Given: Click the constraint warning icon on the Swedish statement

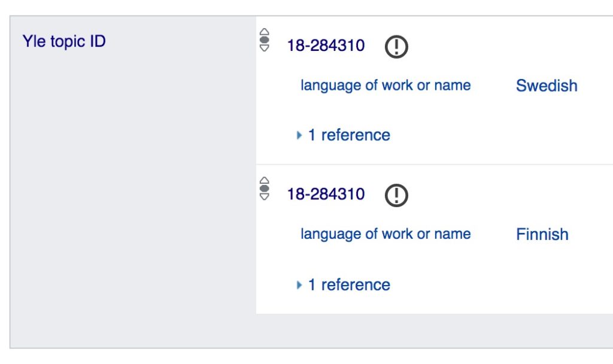Looking at the screenshot, I should (x=396, y=46).
